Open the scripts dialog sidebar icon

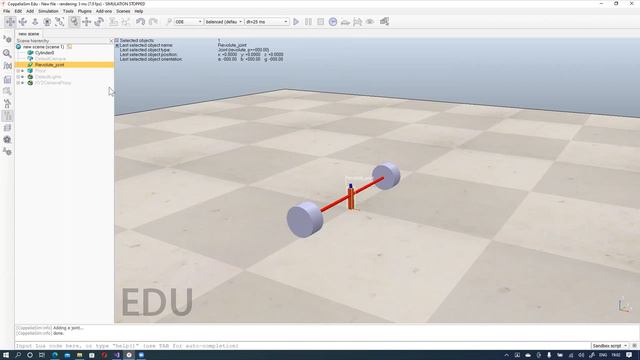point(7,79)
